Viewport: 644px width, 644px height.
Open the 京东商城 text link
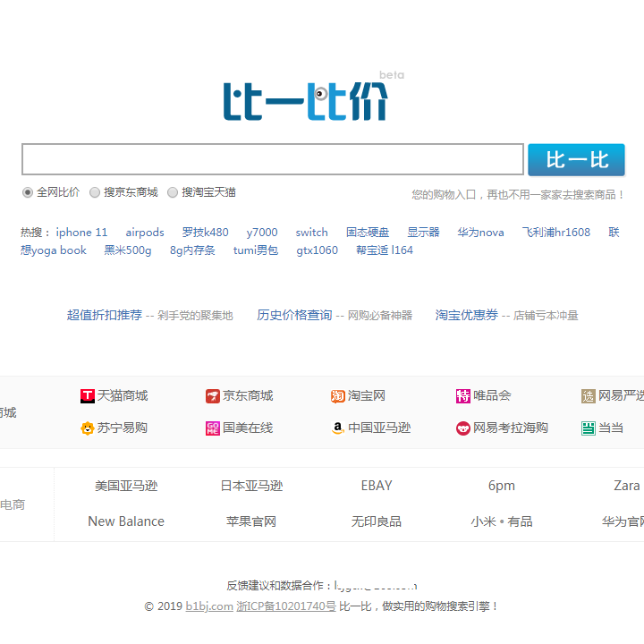click(248, 396)
